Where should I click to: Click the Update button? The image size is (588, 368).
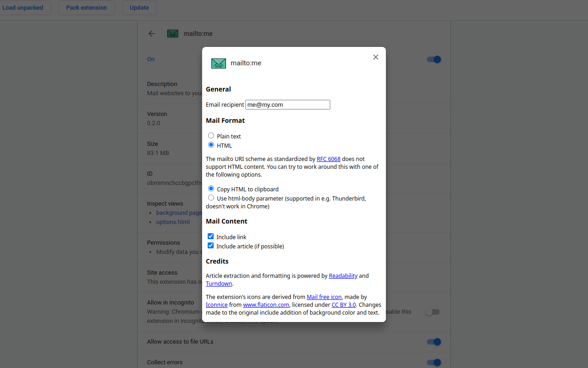139,7
